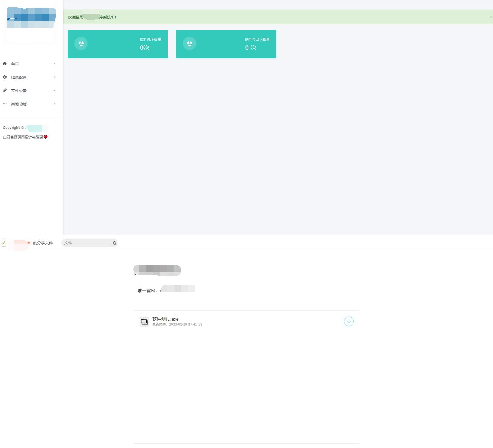Expand the 其他功能 chevron arrow

54,104
